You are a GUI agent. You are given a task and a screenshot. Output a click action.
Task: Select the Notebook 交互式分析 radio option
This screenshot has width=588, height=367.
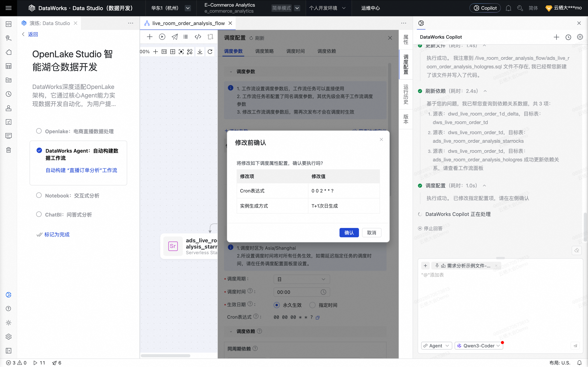(39, 195)
